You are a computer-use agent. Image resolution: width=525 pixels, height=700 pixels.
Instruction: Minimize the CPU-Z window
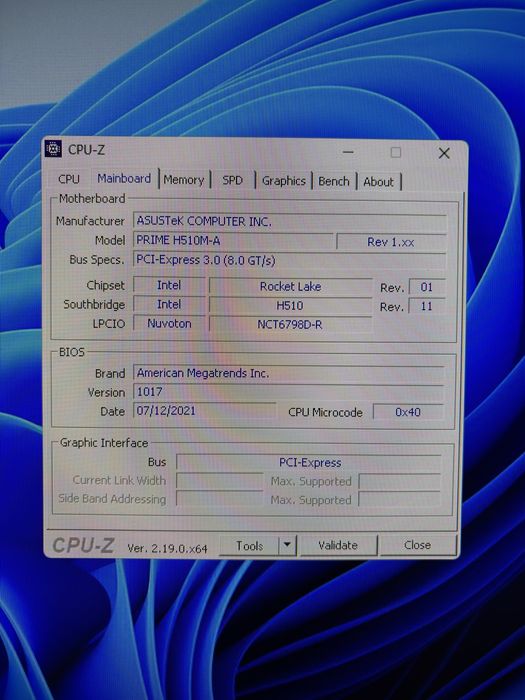click(348, 152)
